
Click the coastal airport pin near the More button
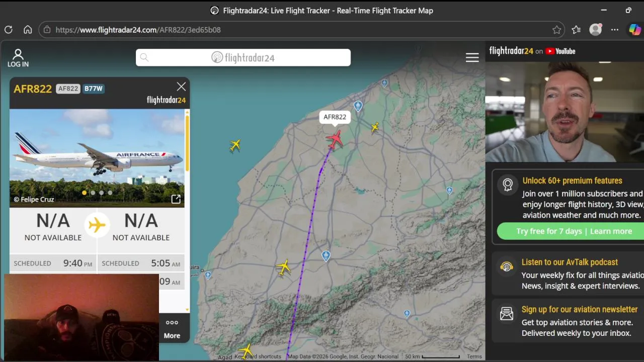pos(208,275)
